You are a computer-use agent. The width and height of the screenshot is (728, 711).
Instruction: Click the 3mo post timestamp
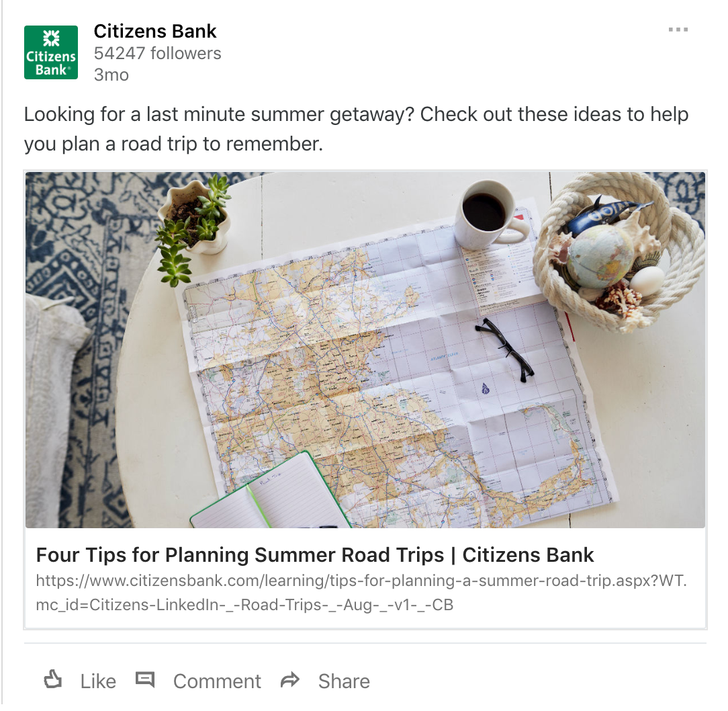(111, 75)
